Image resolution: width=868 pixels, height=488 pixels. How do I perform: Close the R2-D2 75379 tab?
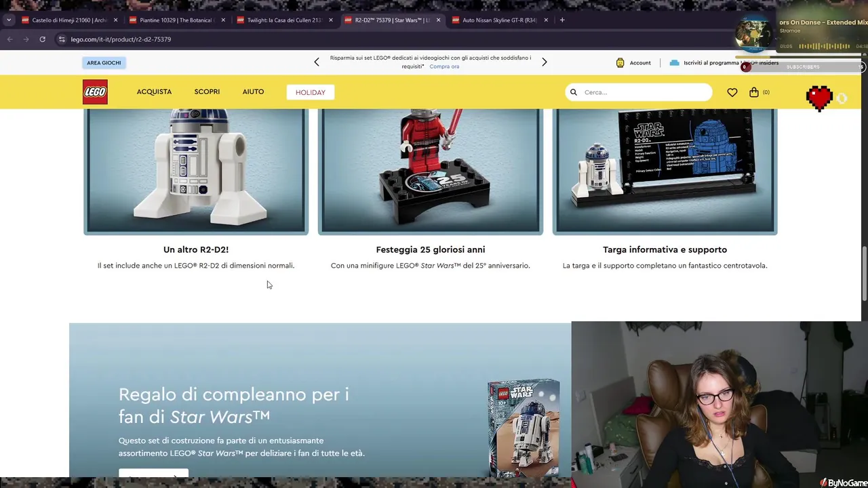tap(438, 20)
